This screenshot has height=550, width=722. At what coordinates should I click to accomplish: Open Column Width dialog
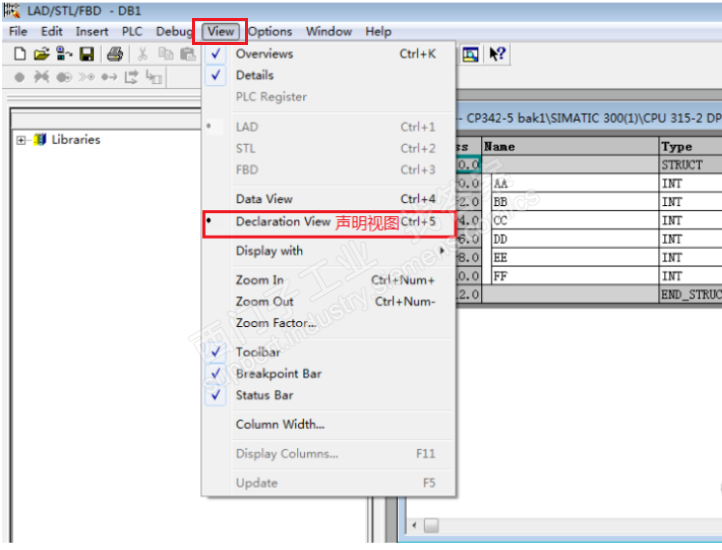329,424
